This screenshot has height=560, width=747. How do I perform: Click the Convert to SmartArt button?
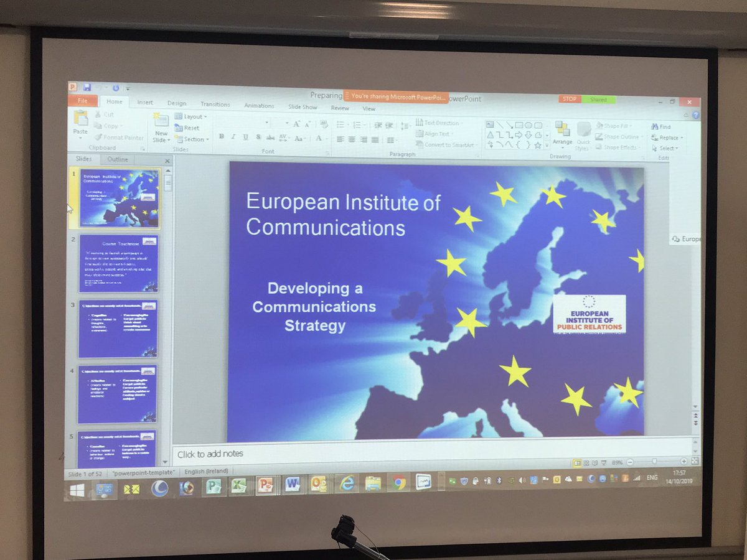pos(446,144)
